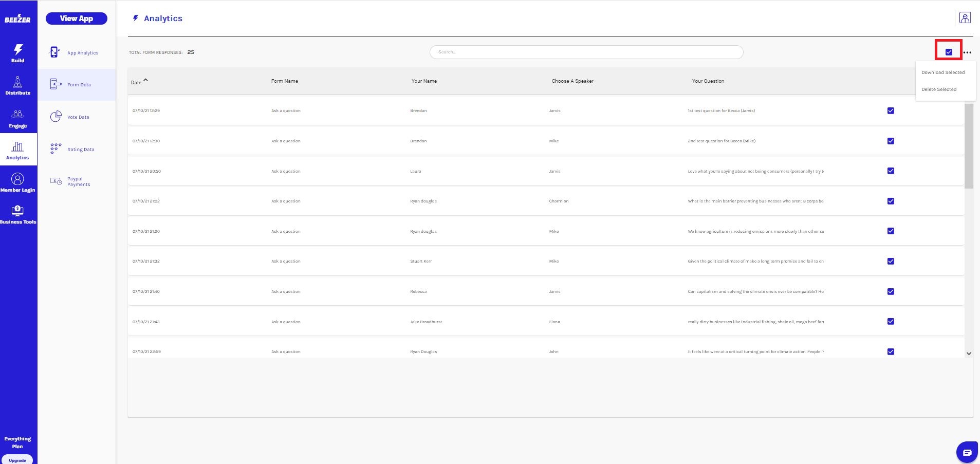Uncheck the 07/10/21 12:29 Brendan row checkbox

click(891, 110)
